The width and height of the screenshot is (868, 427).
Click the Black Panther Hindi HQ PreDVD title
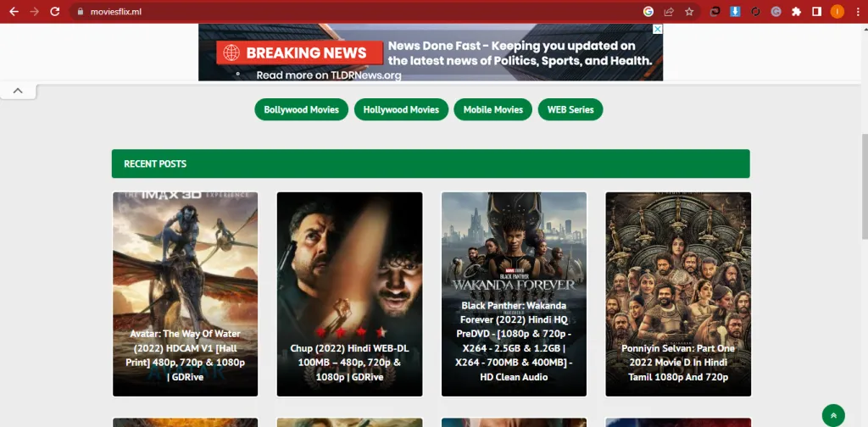pyautogui.click(x=514, y=341)
